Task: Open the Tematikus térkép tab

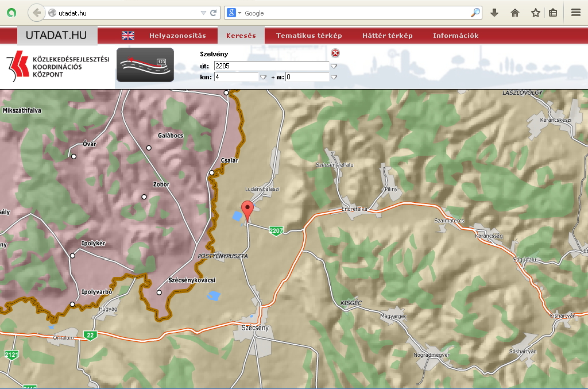Action: (x=309, y=36)
